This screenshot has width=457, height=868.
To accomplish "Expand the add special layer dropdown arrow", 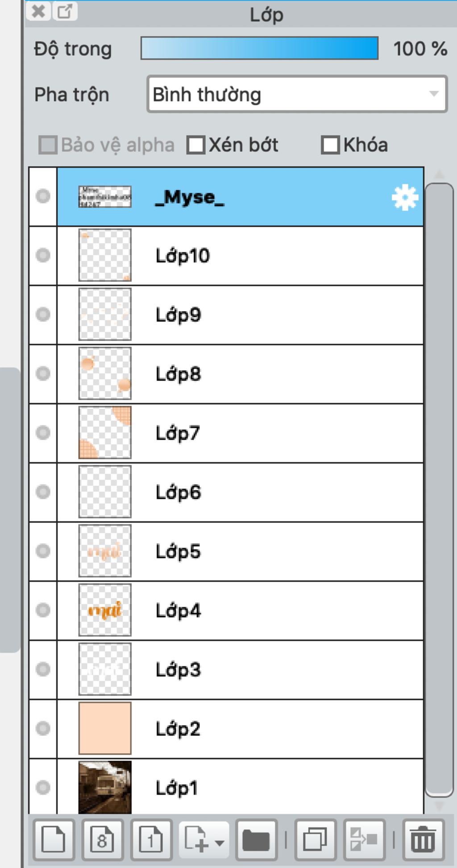I will point(219,843).
